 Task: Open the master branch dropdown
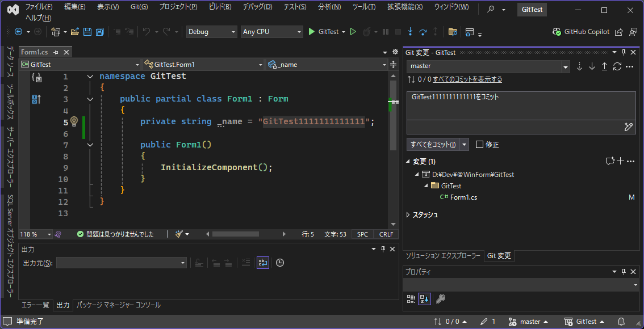pyautogui.click(x=488, y=66)
